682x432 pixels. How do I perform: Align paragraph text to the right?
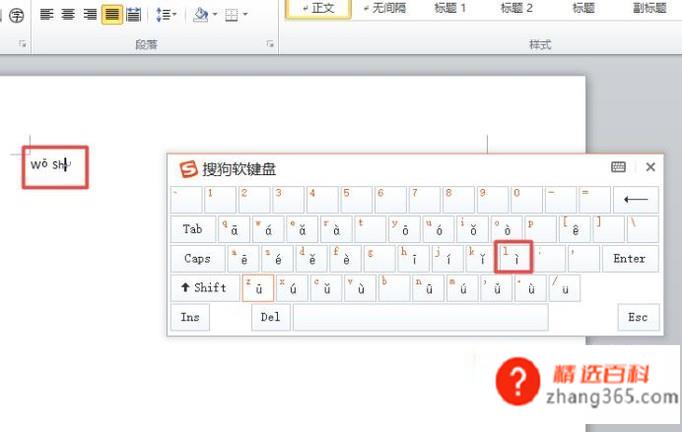90,15
